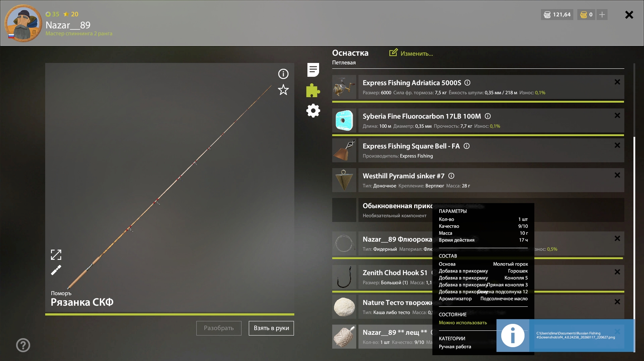Open the help question mark icon
This screenshot has width=644, height=361.
tap(23, 345)
